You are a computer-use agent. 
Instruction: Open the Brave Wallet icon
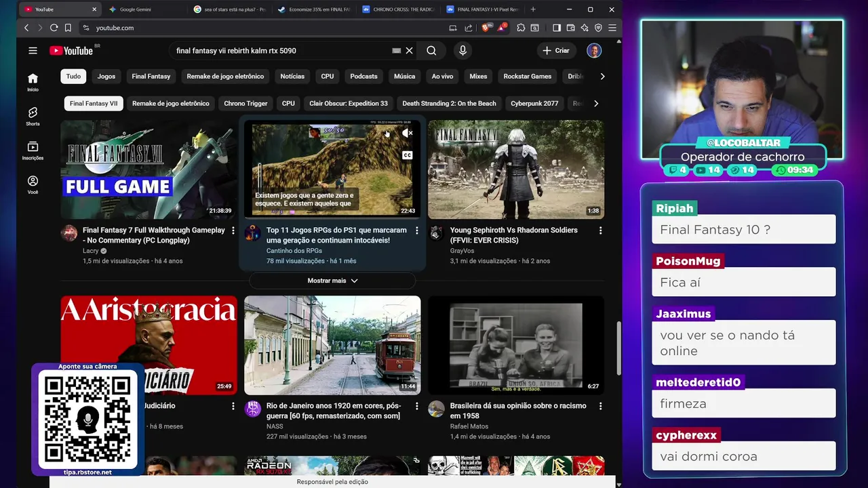coord(570,28)
